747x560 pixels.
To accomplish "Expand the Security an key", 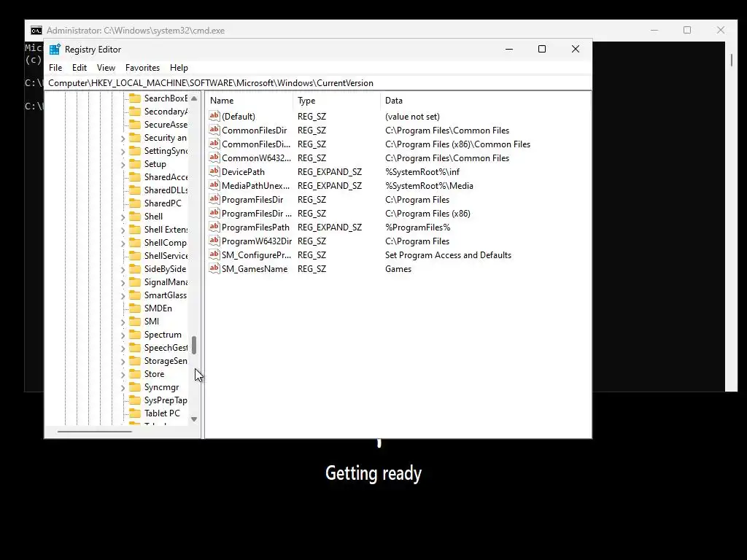I will [123, 139].
